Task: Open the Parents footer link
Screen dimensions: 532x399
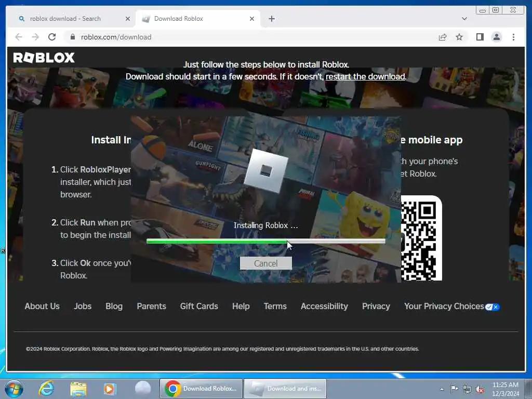Action: click(151, 306)
